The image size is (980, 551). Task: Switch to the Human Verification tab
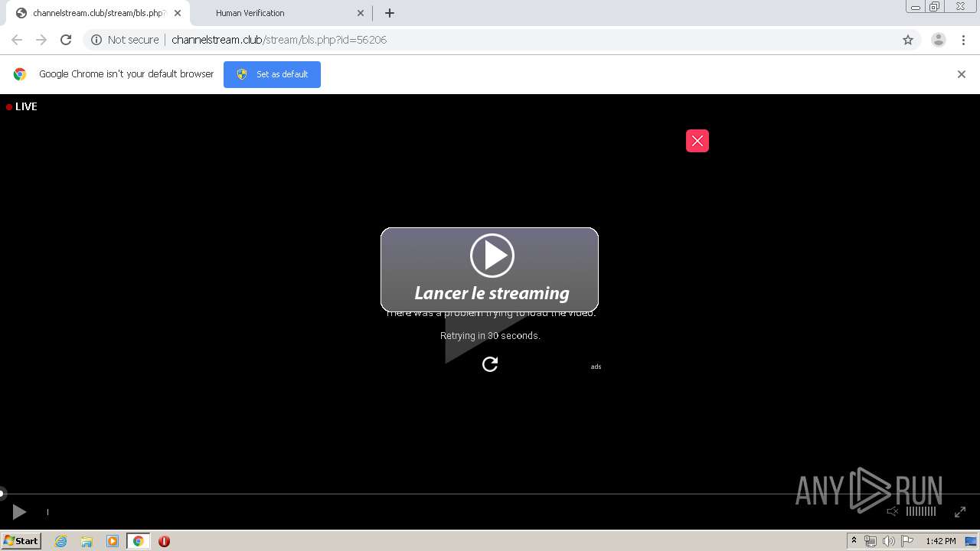click(280, 13)
